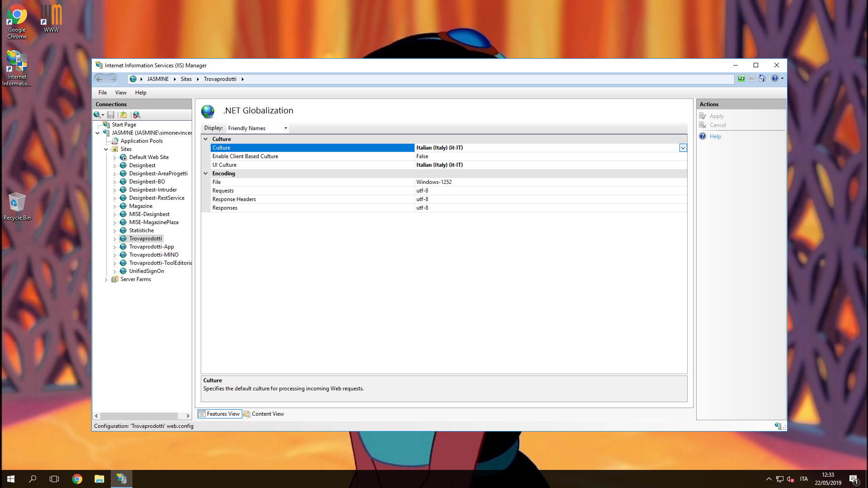The image size is (868, 488).
Task: Click the Help link in Actions
Action: (715, 136)
